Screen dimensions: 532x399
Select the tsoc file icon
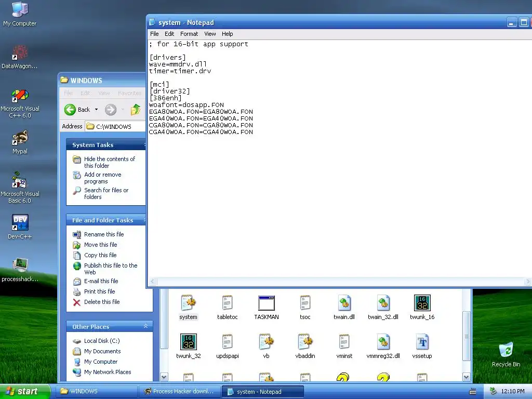(305, 308)
